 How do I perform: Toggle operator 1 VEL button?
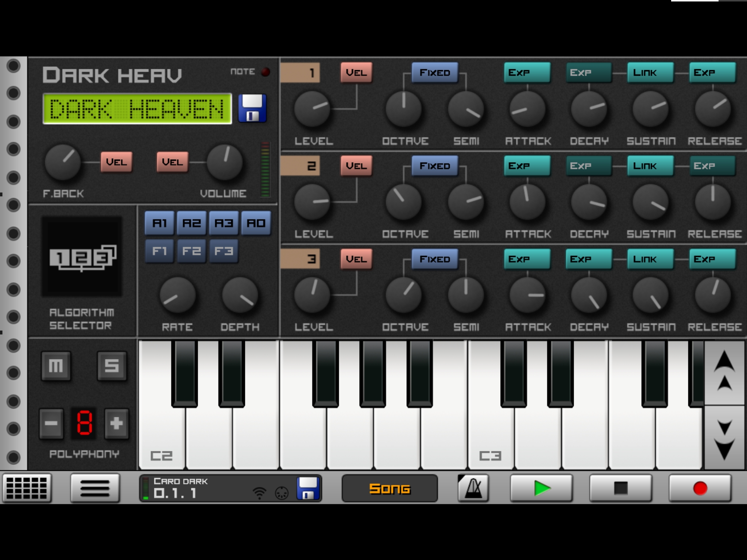(356, 73)
